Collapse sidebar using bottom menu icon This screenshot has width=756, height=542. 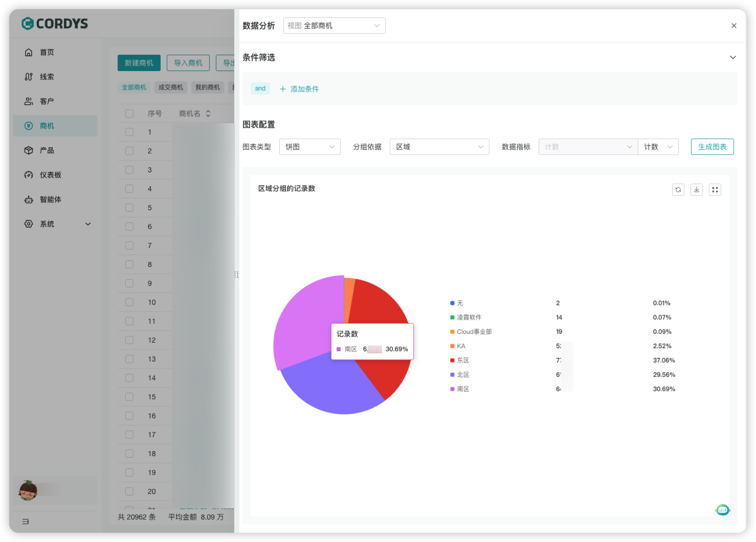(26, 522)
